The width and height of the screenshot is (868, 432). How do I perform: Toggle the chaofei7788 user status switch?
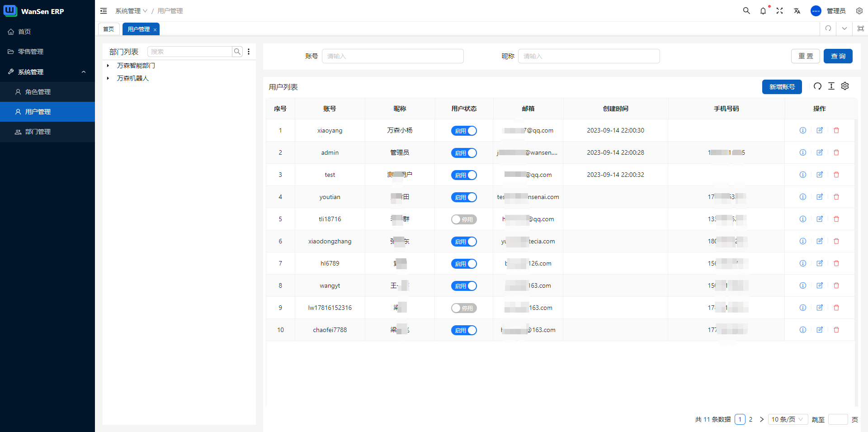(464, 330)
